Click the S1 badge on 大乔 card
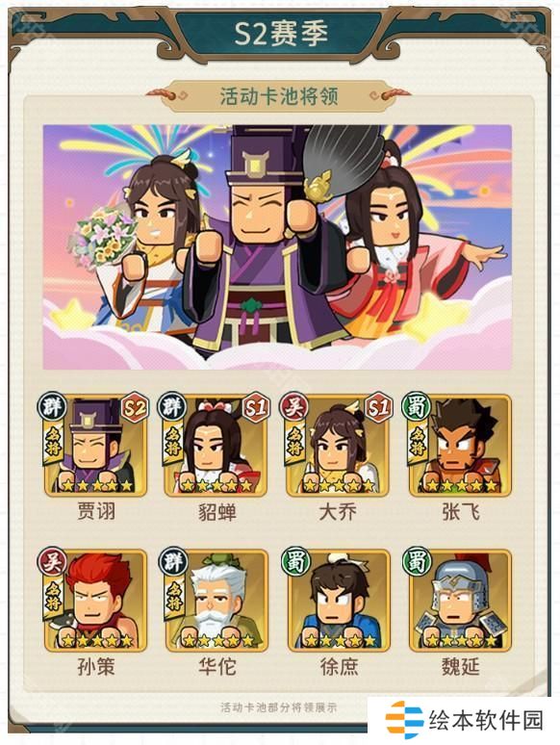Viewport: 560px width, 745px height. (x=378, y=408)
